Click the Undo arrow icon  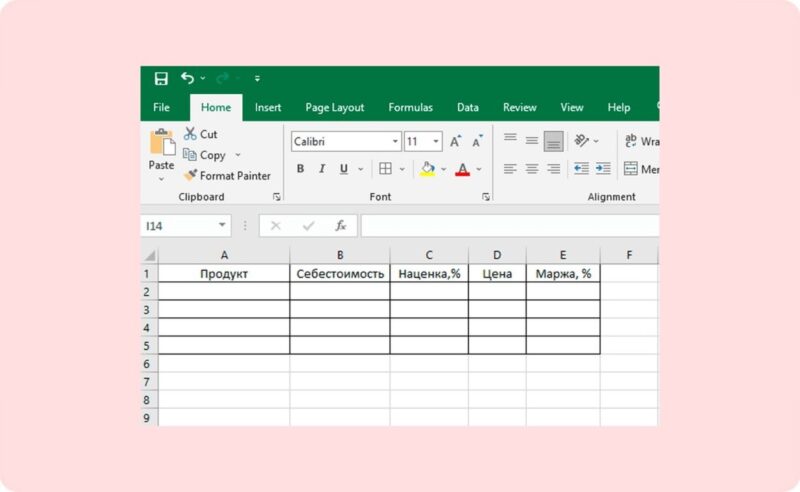[187, 78]
